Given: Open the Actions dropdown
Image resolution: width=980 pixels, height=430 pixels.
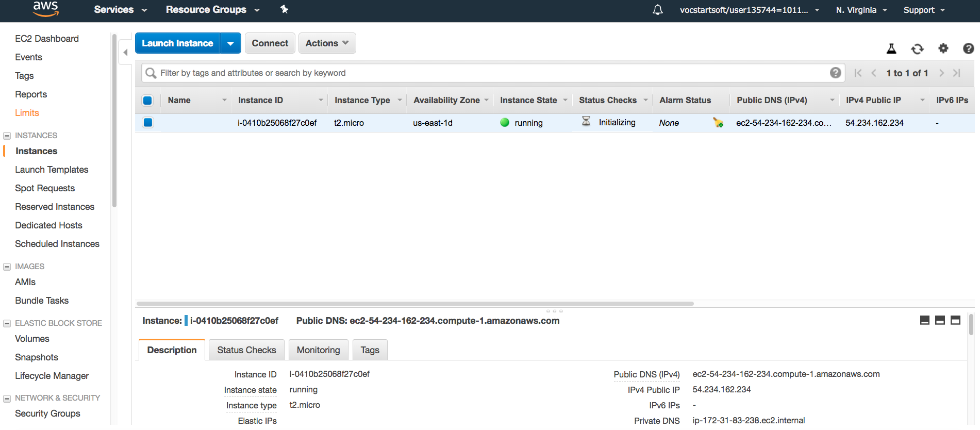Looking at the screenshot, I should (x=327, y=43).
